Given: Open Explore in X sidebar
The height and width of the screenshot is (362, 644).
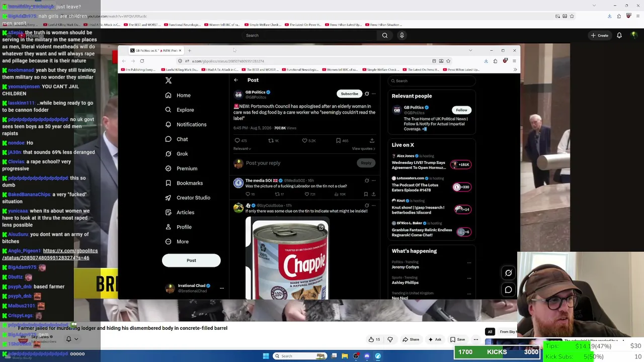Looking at the screenshot, I should (x=180, y=110).
